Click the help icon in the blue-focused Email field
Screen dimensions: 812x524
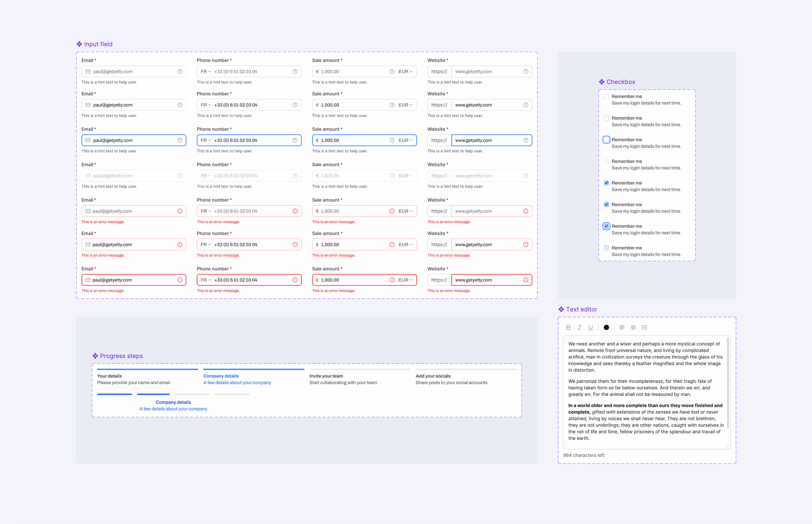[180, 140]
